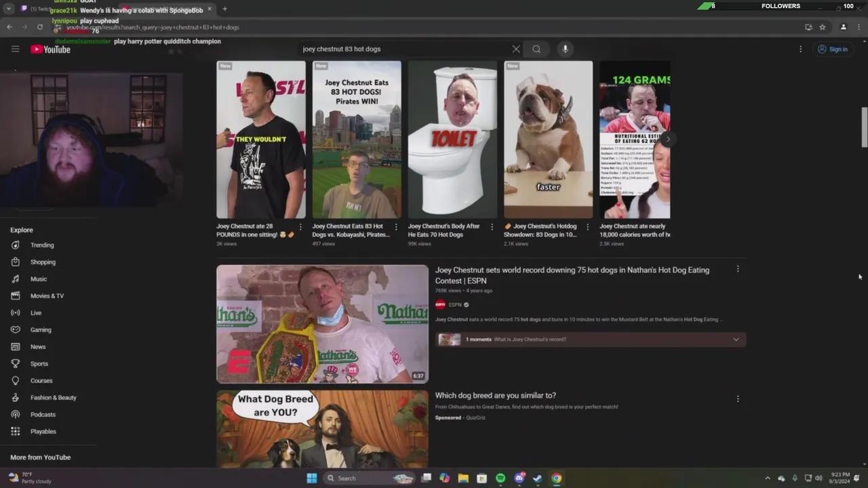The image size is (868, 488).
Task: Open the bulldog 'faster' Short thumbnail
Action: (x=548, y=140)
